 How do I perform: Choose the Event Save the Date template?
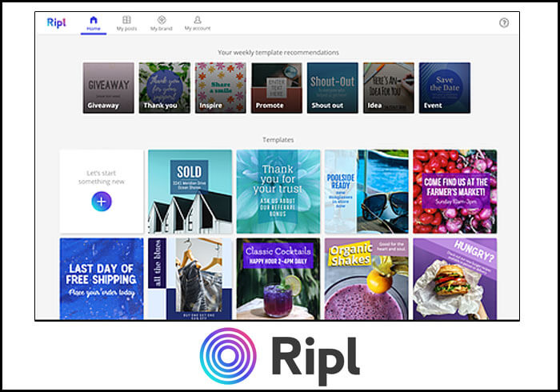pos(445,88)
